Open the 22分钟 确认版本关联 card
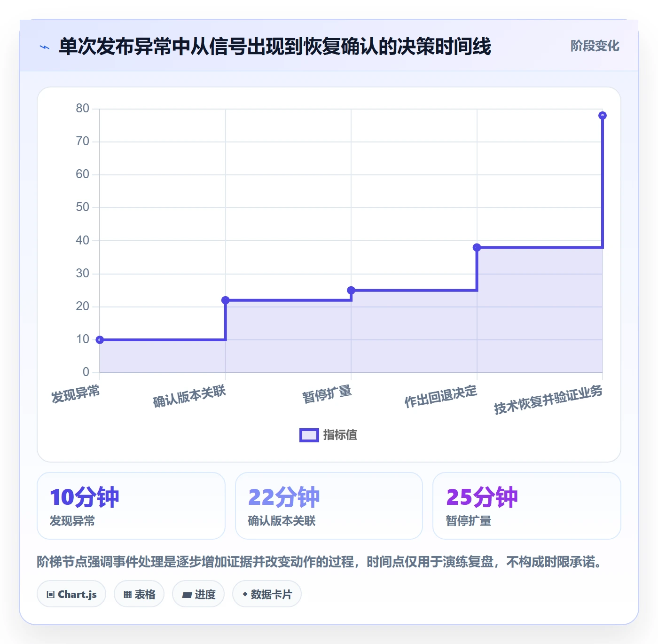Viewport: 658px width, 644px height. point(329,506)
